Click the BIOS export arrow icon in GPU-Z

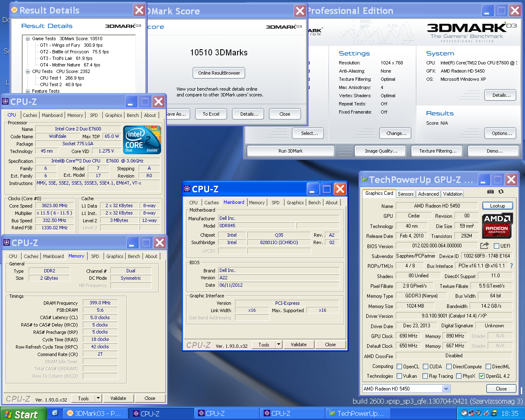click(485, 245)
